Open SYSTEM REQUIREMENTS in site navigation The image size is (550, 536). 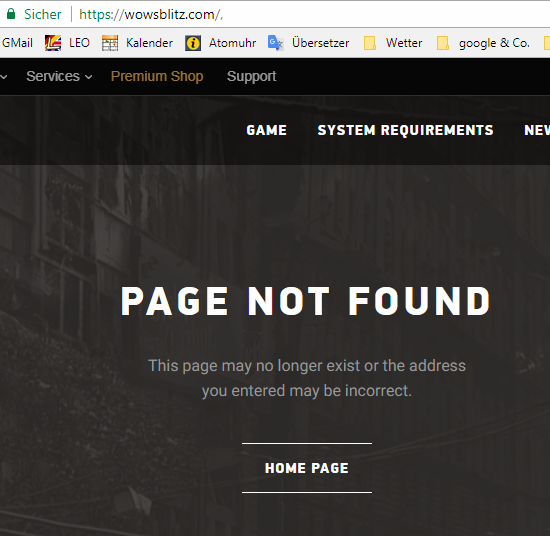click(x=405, y=130)
